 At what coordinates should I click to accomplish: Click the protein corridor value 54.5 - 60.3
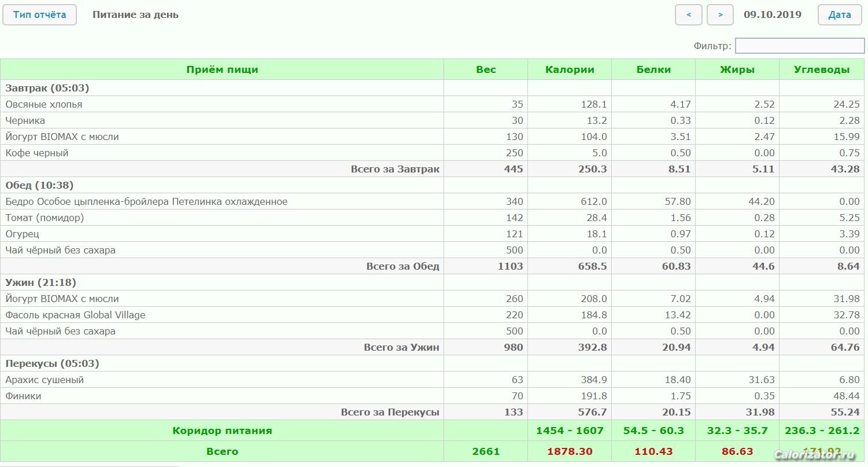(x=653, y=431)
